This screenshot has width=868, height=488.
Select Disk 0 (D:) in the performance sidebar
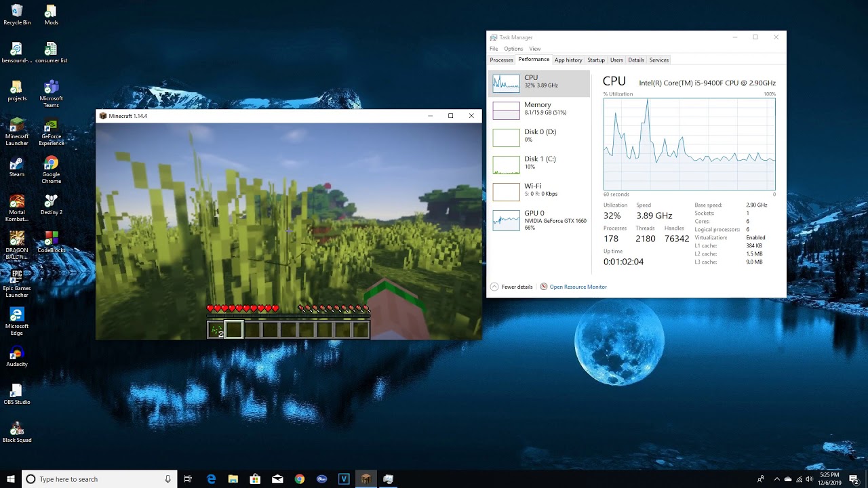[x=539, y=137]
